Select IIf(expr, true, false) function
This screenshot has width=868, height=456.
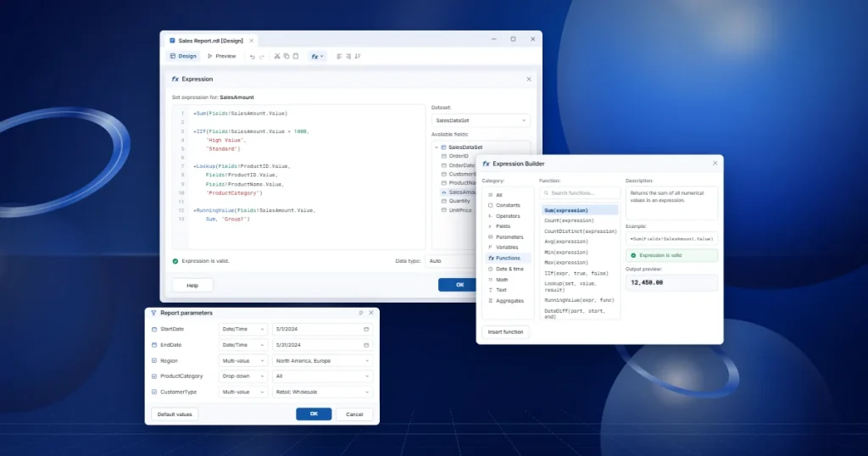point(576,274)
